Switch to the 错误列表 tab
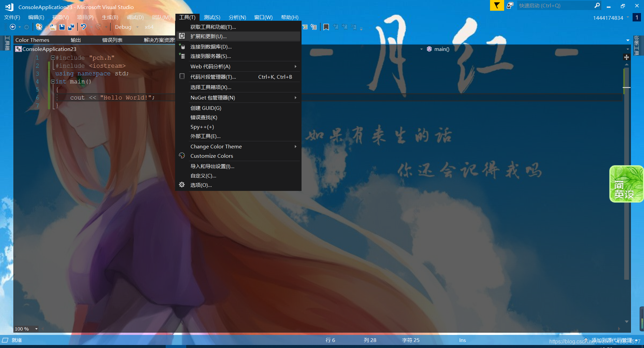 click(112, 40)
